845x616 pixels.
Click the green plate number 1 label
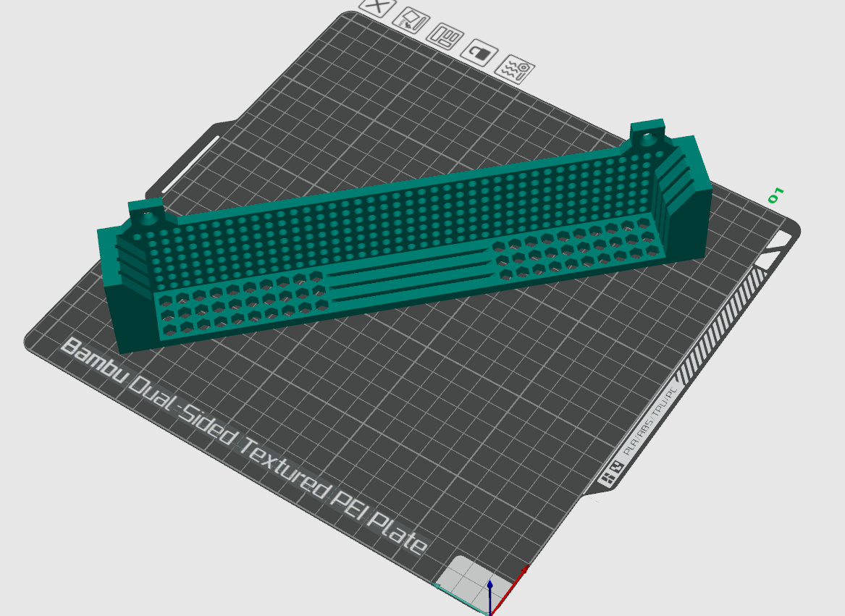[777, 193]
